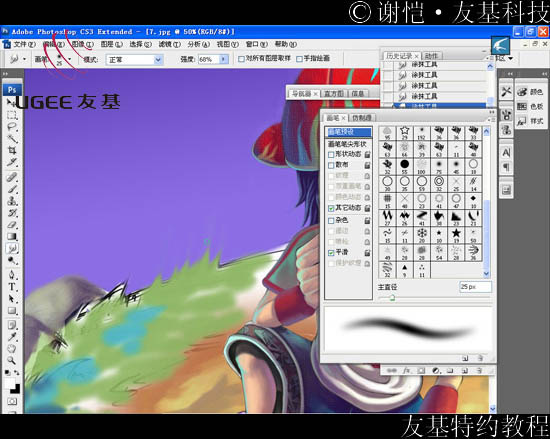
Task: Select the Hand tool
Action: [x=12, y=348]
